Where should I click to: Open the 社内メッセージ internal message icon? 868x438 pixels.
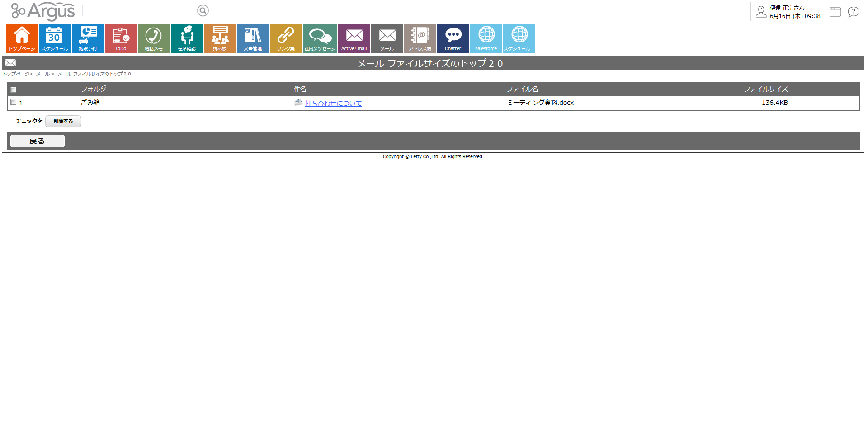coord(320,38)
